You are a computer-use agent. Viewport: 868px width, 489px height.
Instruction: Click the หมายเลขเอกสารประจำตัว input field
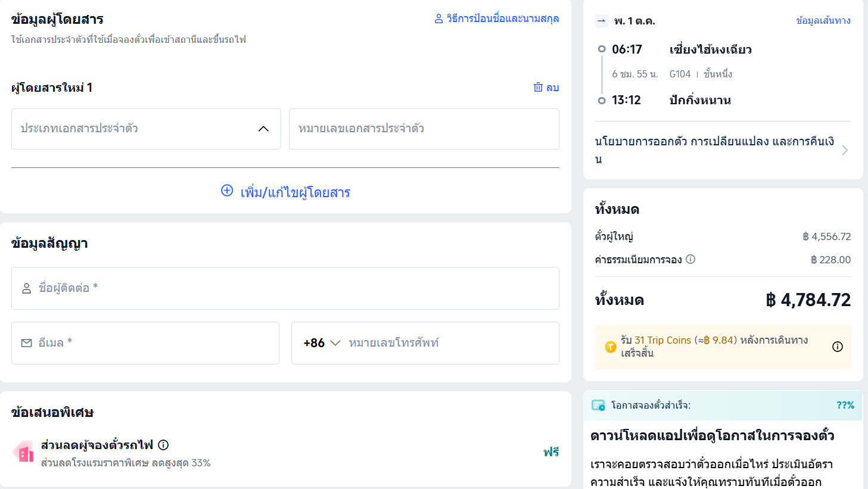click(424, 129)
